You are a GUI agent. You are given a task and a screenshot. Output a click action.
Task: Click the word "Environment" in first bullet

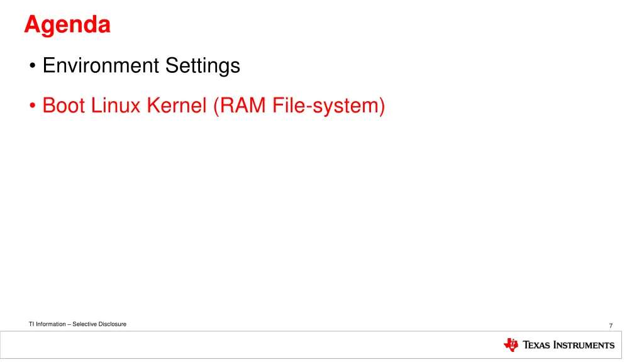pos(101,65)
